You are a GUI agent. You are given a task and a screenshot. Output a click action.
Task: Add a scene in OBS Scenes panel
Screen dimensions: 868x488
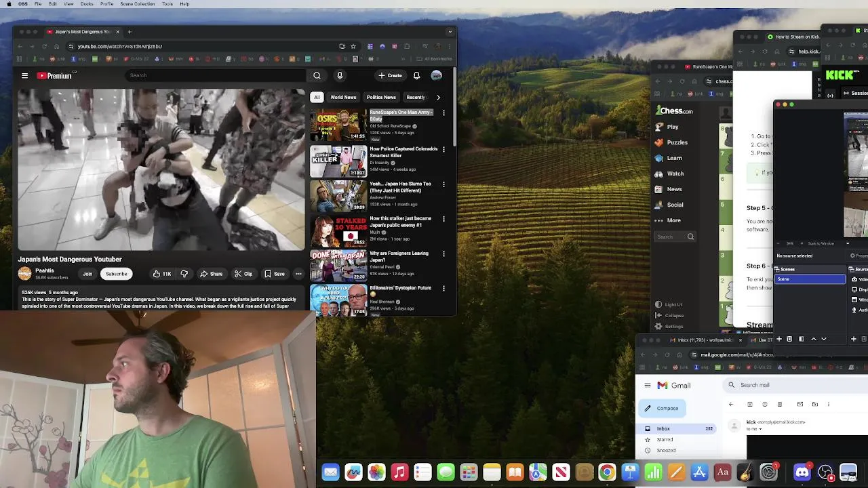pos(779,339)
